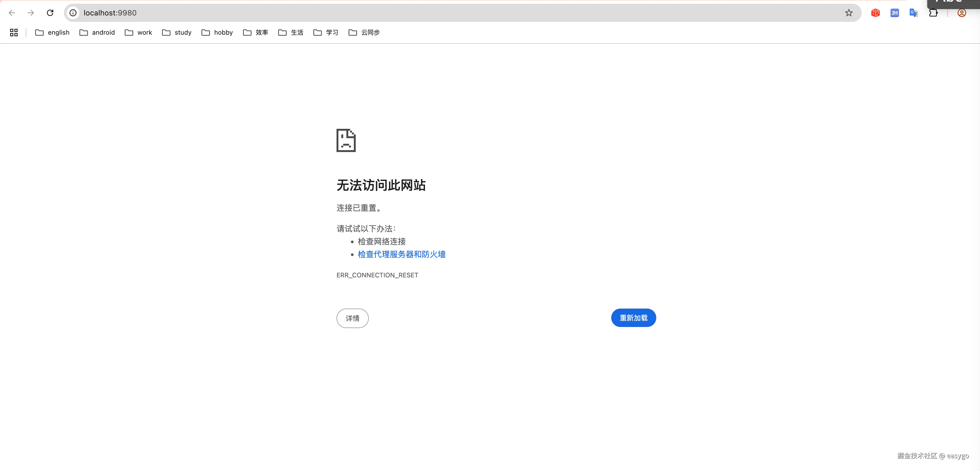Image resolution: width=980 pixels, height=471 pixels.
Task: Click the 重新加载 reload button
Action: (633, 318)
